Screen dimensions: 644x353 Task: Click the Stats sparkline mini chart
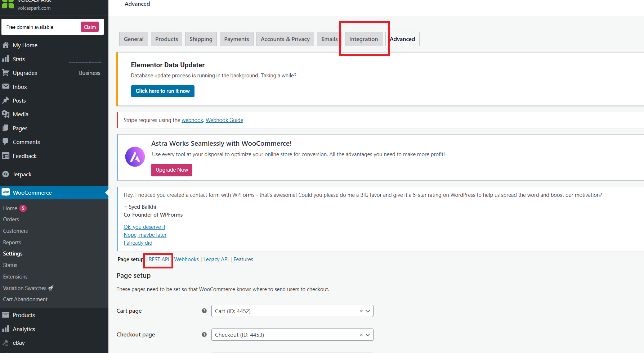coord(86,60)
